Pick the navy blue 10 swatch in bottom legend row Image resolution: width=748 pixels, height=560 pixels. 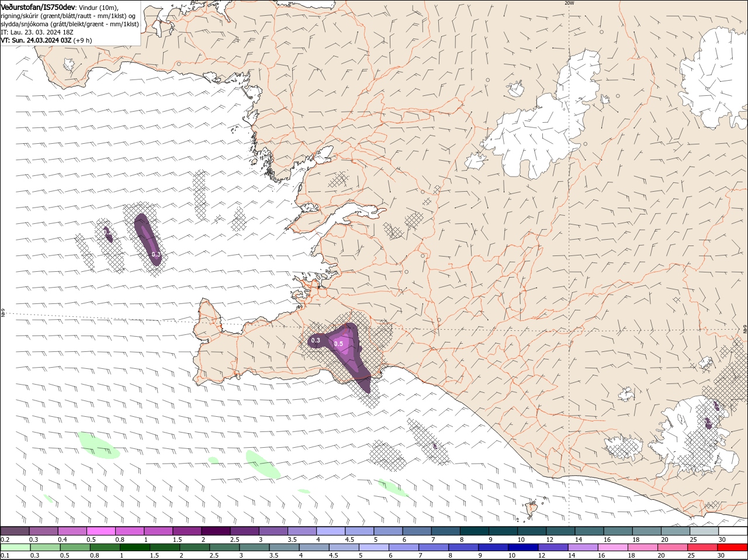pos(523,548)
